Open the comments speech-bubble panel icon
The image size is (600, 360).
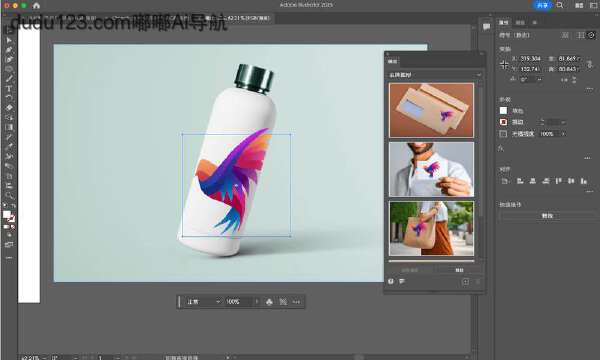(x=486, y=27)
